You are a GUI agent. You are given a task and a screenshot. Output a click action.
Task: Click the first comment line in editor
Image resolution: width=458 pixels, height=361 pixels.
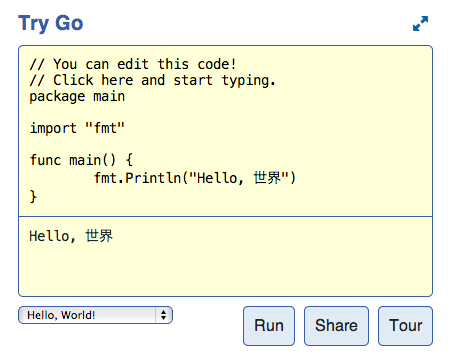pos(133,64)
